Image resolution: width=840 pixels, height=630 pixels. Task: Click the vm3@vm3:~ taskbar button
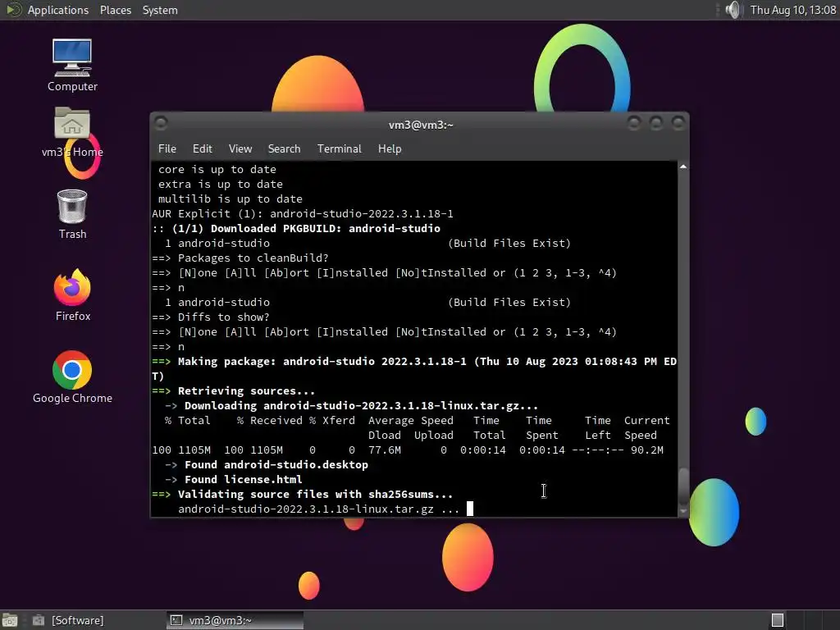click(235, 620)
